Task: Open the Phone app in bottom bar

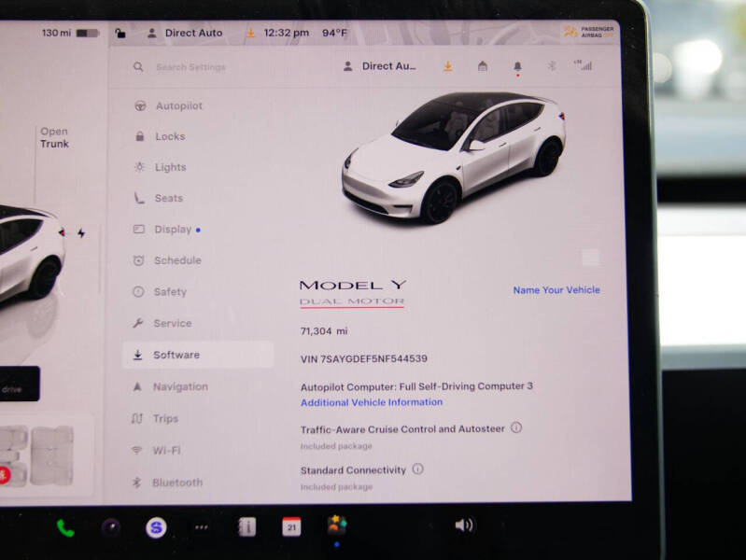Action: [65, 528]
